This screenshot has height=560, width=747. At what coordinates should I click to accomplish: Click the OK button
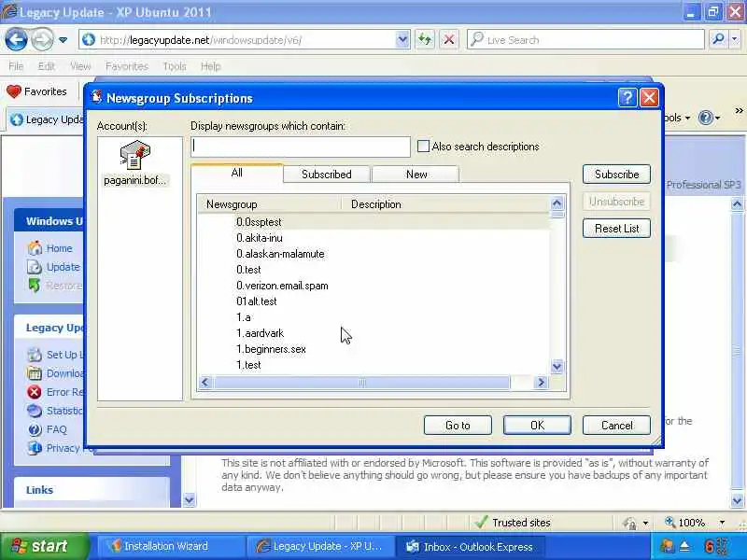click(x=537, y=426)
